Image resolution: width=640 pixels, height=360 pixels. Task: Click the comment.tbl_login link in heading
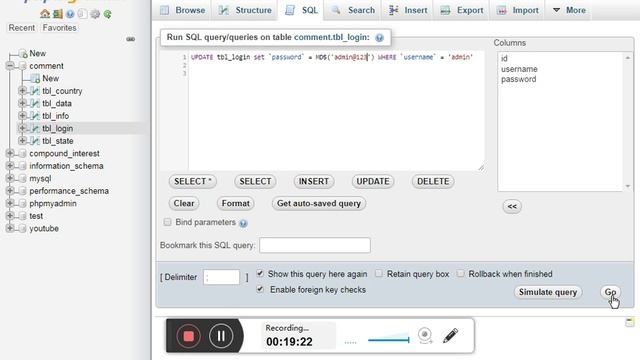pos(331,37)
